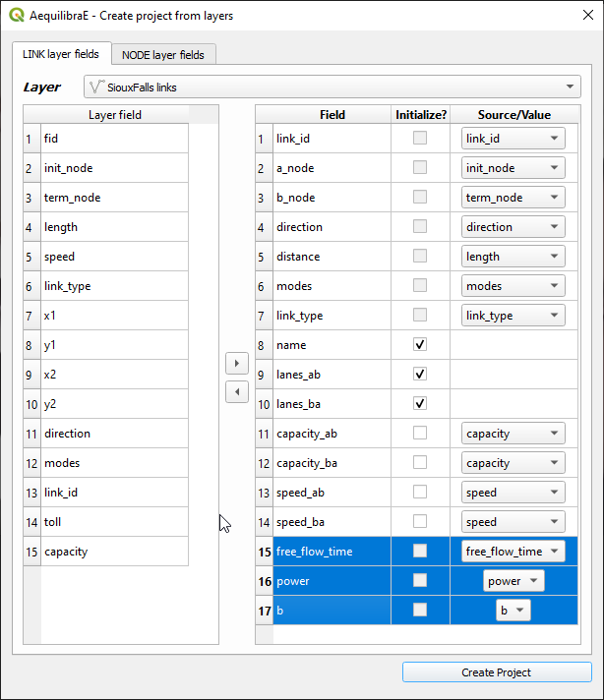This screenshot has width=604, height=700.
Task: Open the SiouxFalls links layer dropdown
Action: click(332, 87)
